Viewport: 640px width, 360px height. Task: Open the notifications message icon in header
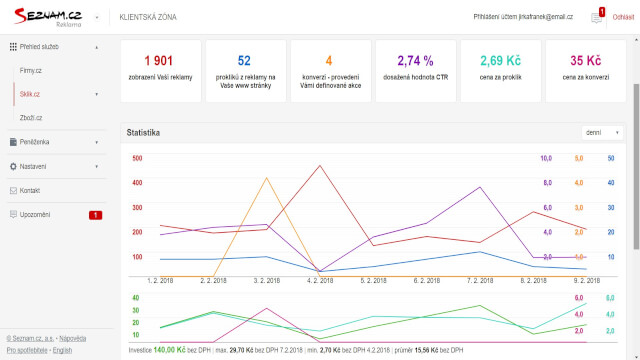coord(596,18)
